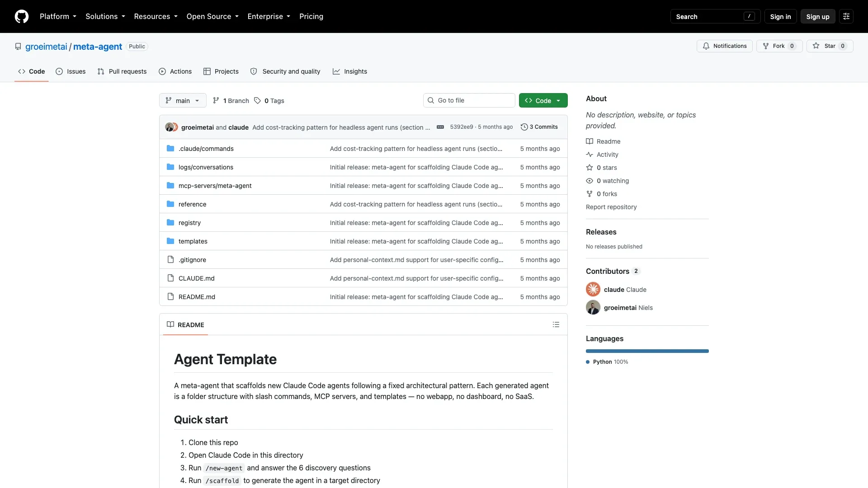The image size is (868, 488).
Task: Select the README tab header
Action: [185, 325]
